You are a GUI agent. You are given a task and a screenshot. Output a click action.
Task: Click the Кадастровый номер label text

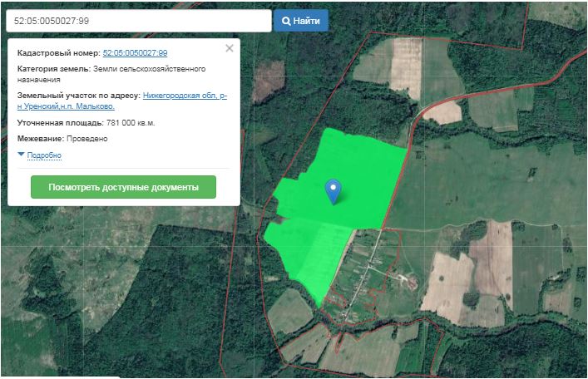pyautogui.click(x=57, y=53)
